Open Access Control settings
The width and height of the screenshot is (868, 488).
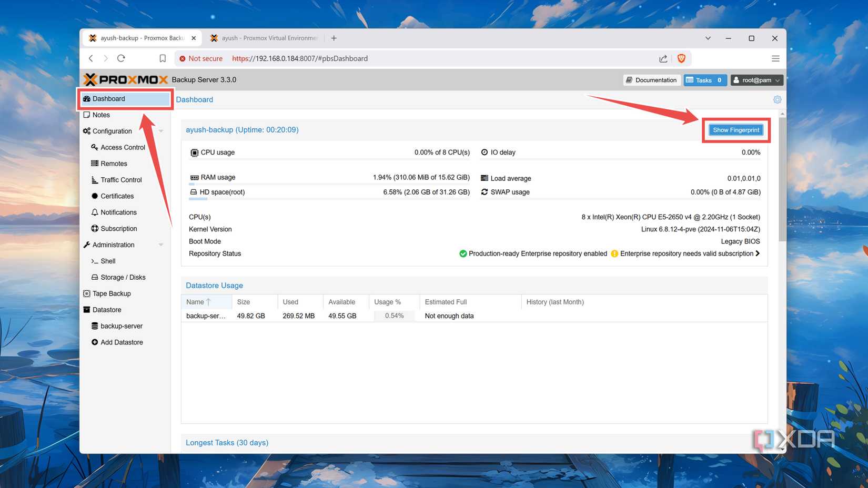[123, 147]
